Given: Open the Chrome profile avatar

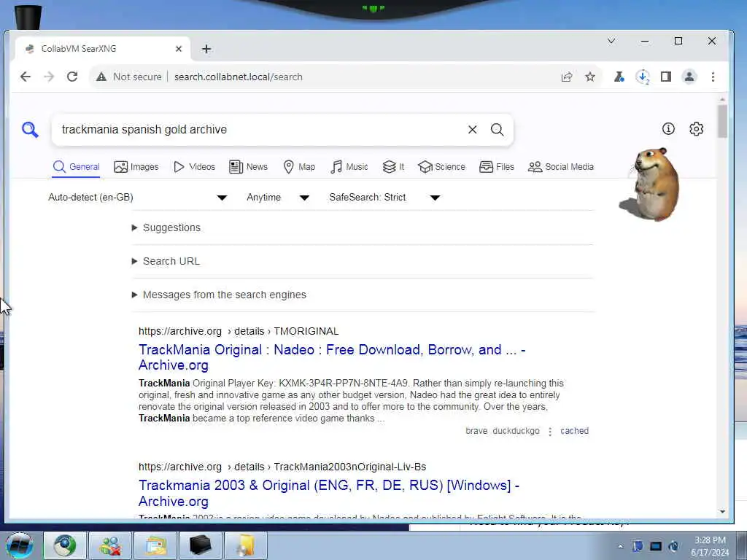Looking at the screenshot, I should pos(689,77).
